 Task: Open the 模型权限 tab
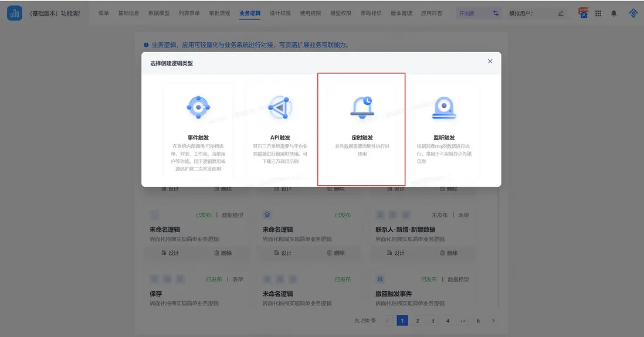point(341,13)
